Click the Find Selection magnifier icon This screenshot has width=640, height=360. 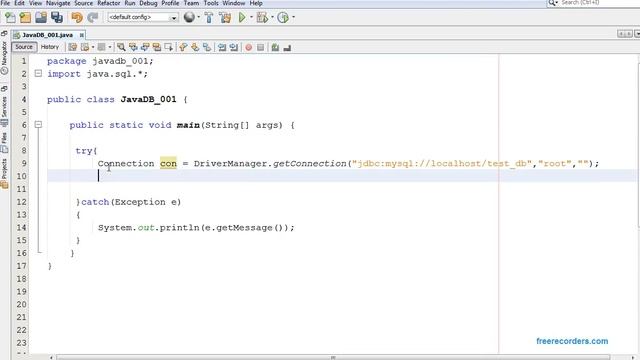[x=121, y=47]
